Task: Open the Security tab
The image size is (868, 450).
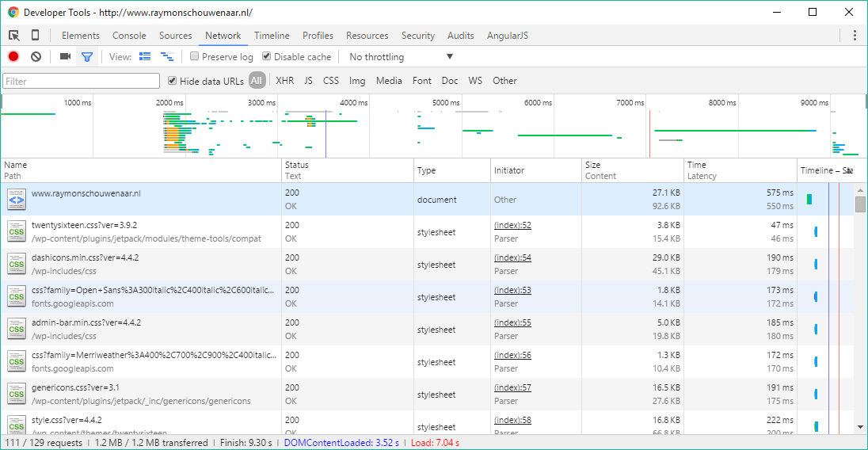Action: [x=418, y=36]
